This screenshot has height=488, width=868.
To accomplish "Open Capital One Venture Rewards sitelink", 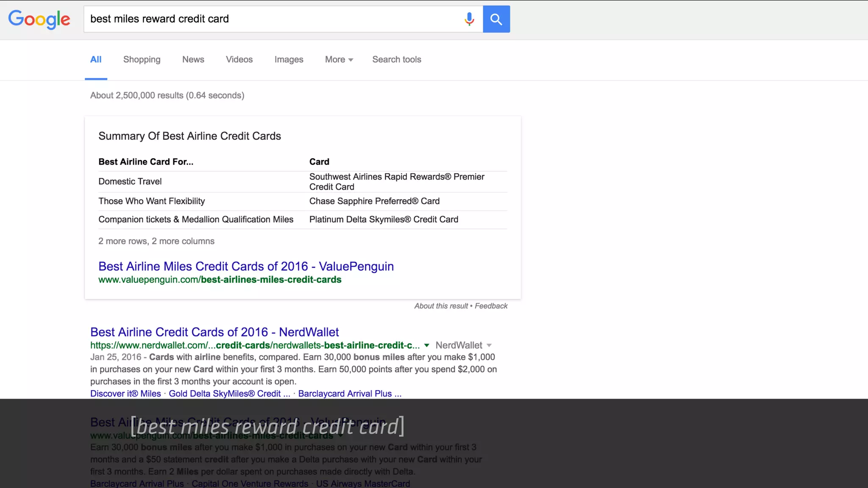I will [x=250, y=484].
